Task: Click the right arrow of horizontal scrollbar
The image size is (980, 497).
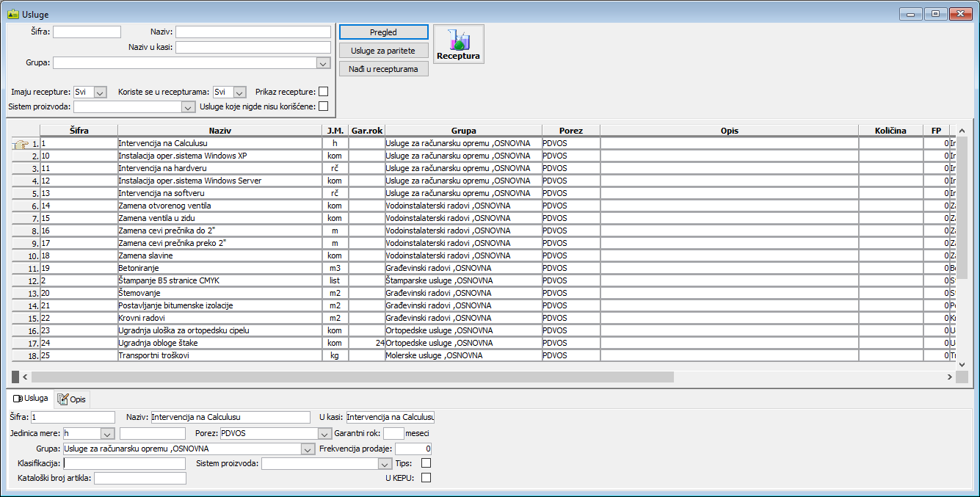Action: 948,377
